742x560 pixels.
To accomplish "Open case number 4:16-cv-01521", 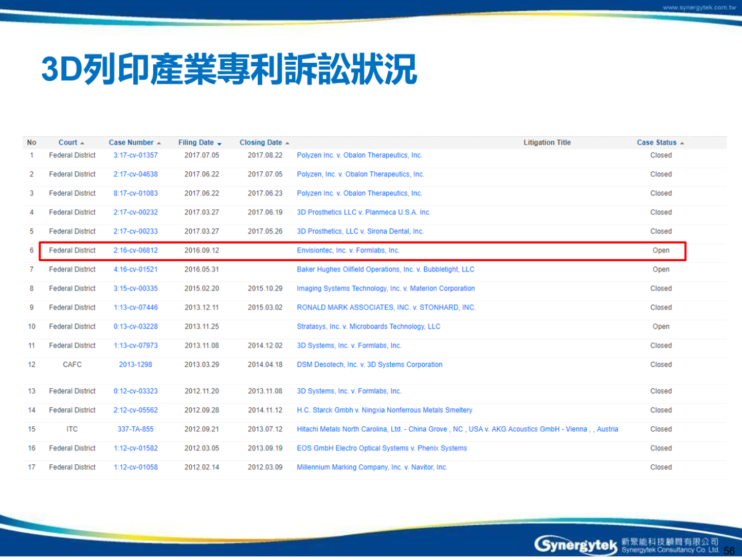I will coord(136,269).
